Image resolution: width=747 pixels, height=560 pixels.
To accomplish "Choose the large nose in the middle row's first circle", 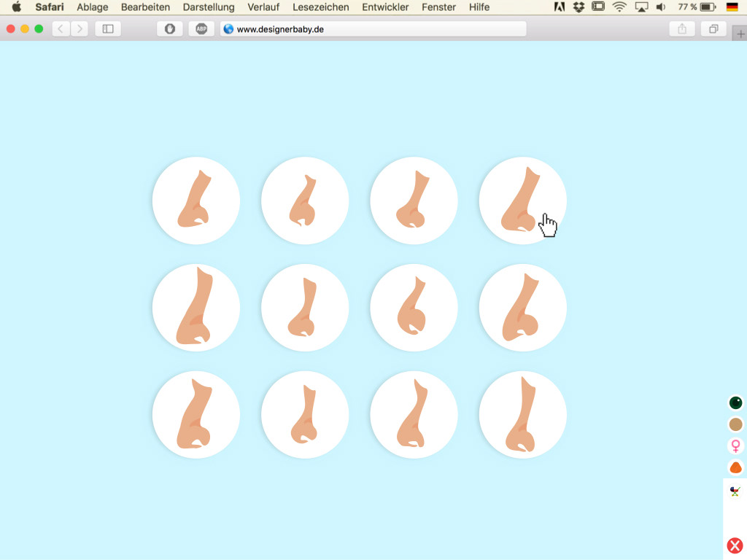I will pyautogui.click(x=196, y=308).
